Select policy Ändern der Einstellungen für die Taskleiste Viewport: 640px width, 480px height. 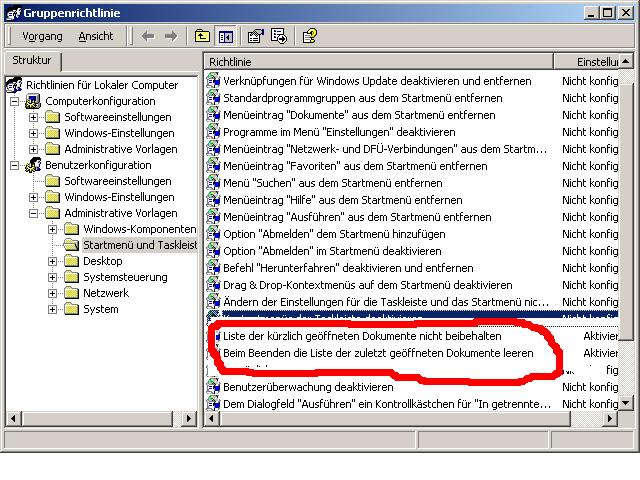click(x=386, y=302)
